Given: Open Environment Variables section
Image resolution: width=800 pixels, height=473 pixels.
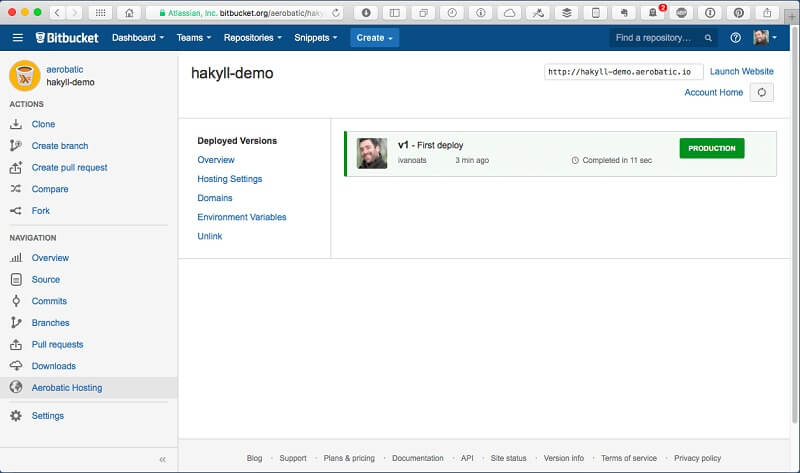Looking at the screenshot, I should [242, 217].
